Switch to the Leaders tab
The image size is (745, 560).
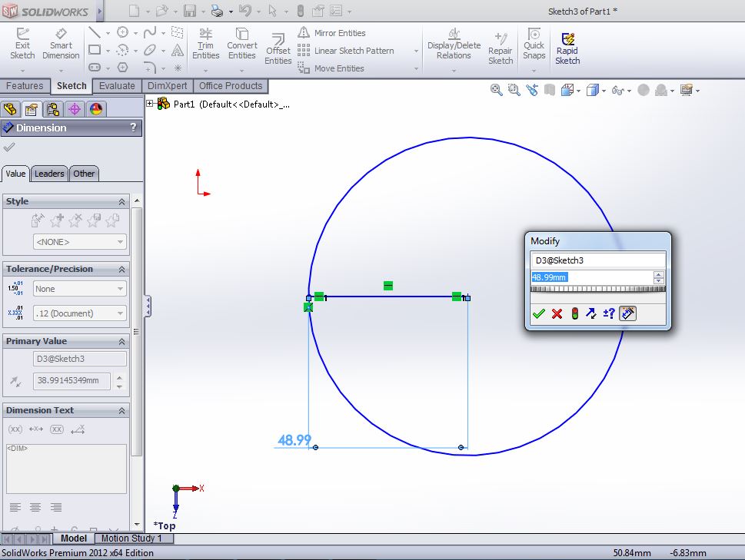49,174
